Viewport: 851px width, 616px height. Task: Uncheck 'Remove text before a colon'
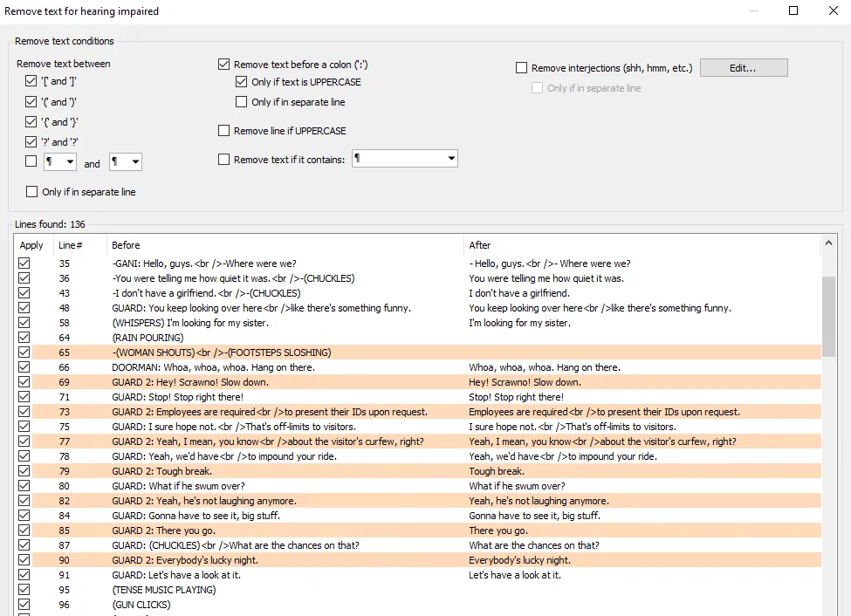[x=224, y=64]
